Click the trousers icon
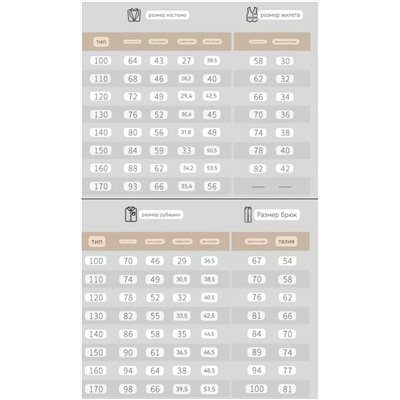Screen dimensions: 400x400 pos(248,215)
